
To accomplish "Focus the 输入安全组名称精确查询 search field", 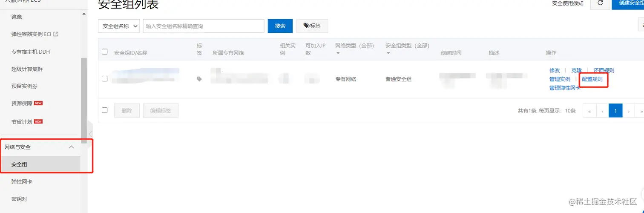I will [x=204, y=26].
